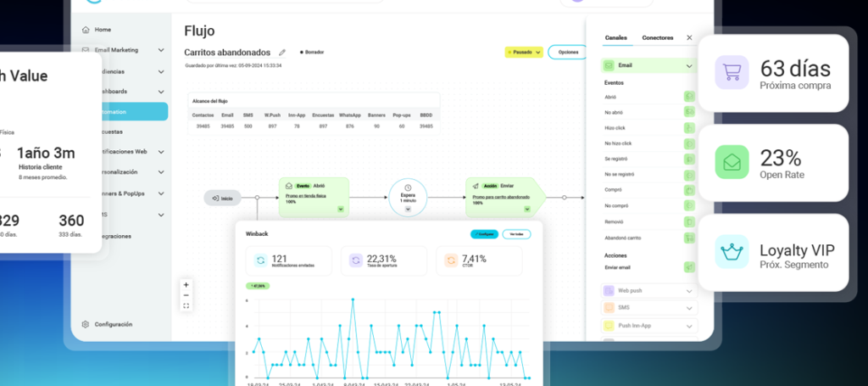The image size is (868, 386).
Task: Zoom out with the minus icon
Action: pyautogui.click(x=186, y=296)
